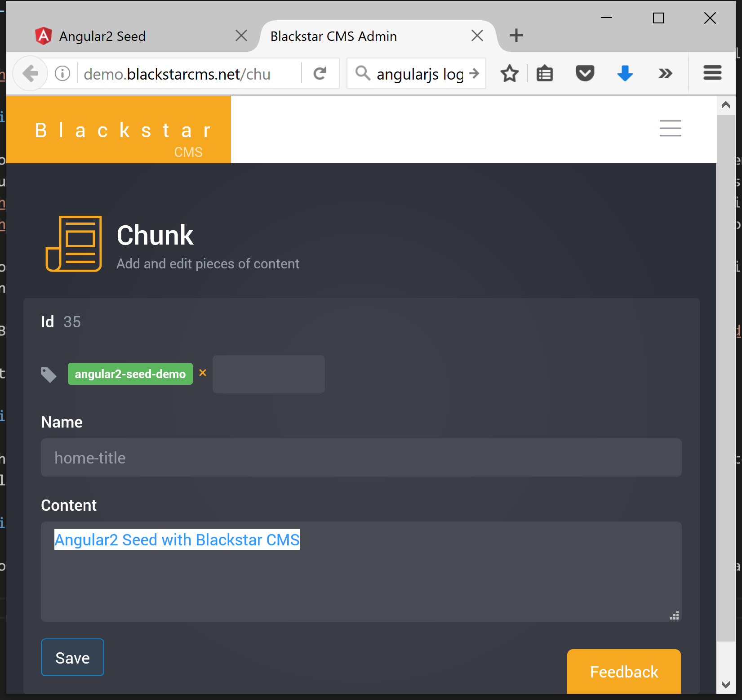The image size is (742, 700).
Task: Click the Id value 35
Action: point(72,322)
